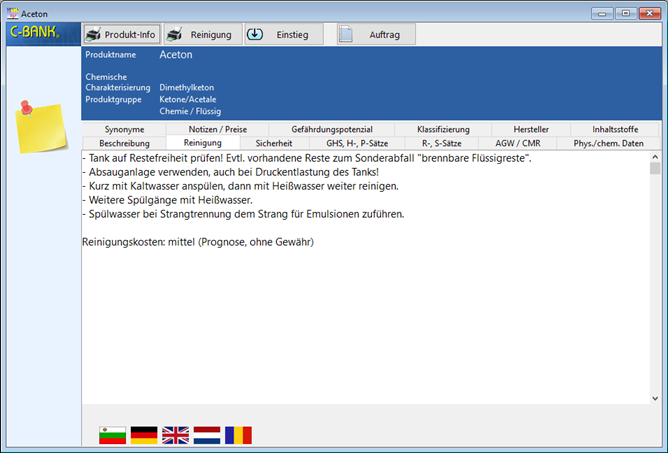Pick the Romanian flag language icon

click(x=238, y=435)
